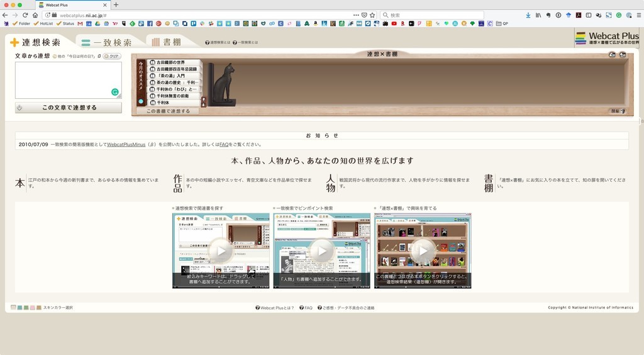Click the Evernote elephant toolbar extension
The height and width of the screenshot is (355, 644).
[548, 15]
